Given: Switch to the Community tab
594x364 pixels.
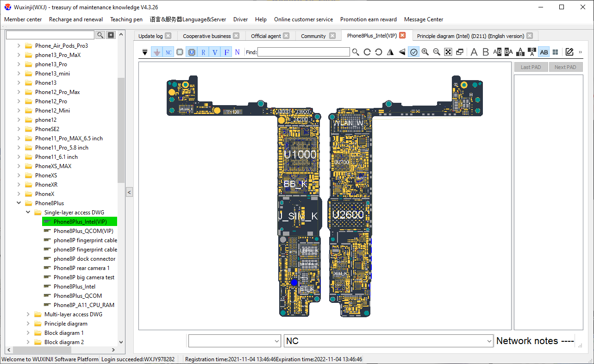Looking at the screenshot, I should point(313,36).
